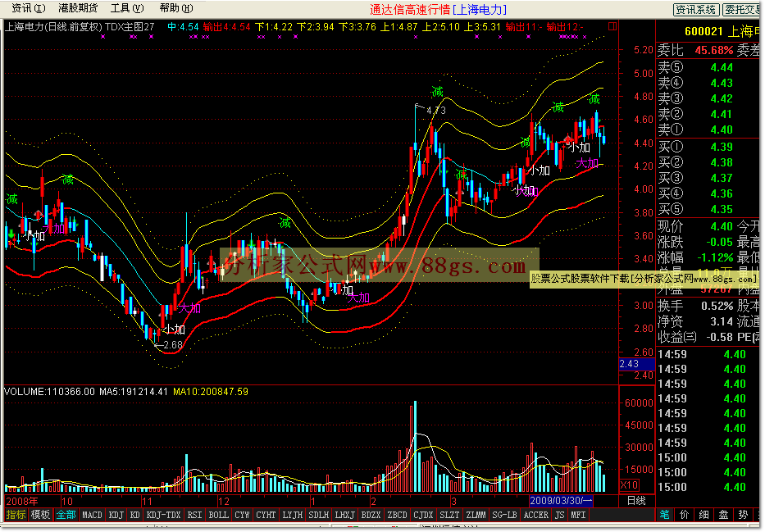
Task: Click the stock code 600021
Action: [704, 32]
